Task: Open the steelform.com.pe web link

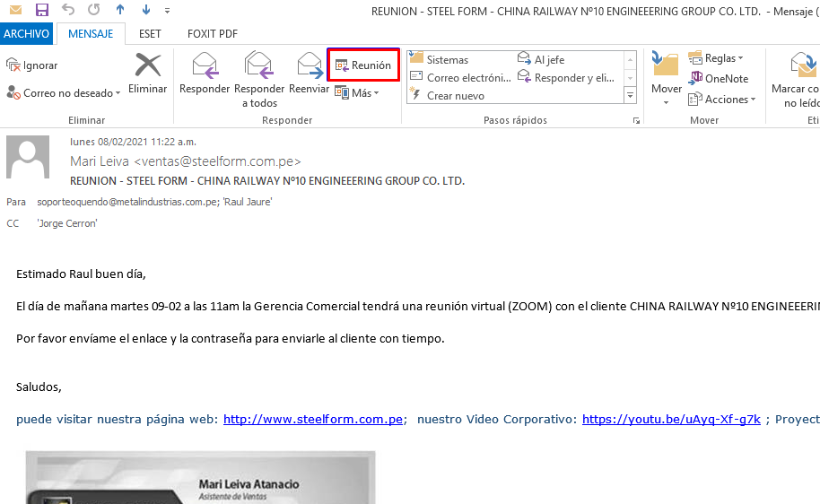Action: coord(313,420)
